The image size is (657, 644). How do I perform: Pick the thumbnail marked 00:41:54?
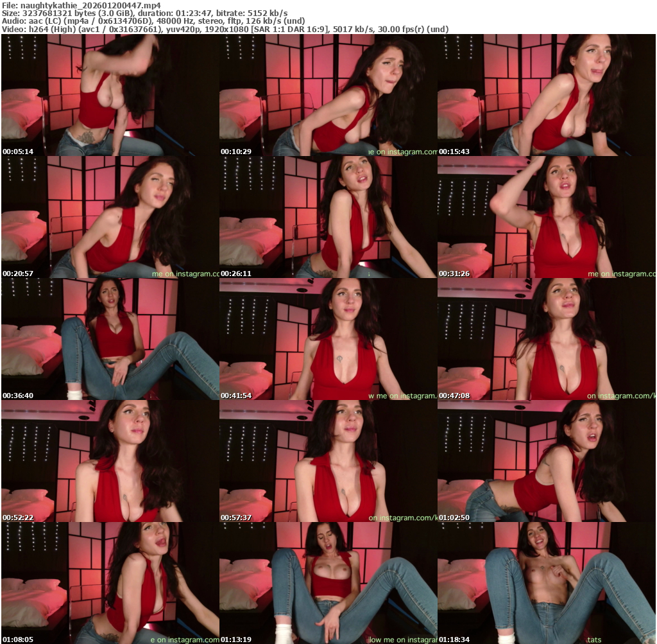(x=328, y=339)
